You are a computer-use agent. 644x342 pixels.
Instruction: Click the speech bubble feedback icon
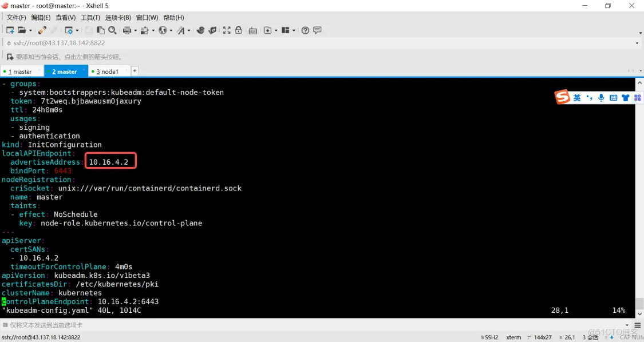[317, 30]
